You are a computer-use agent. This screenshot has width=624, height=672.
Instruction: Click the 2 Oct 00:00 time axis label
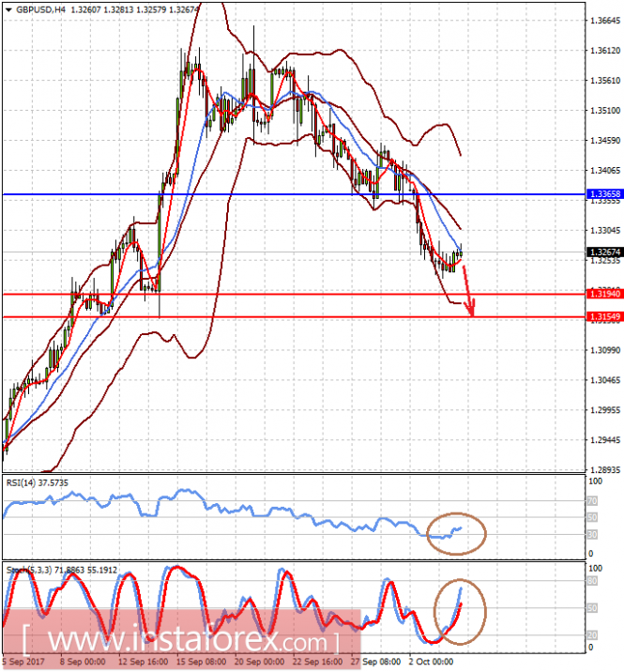coord(431,662)
